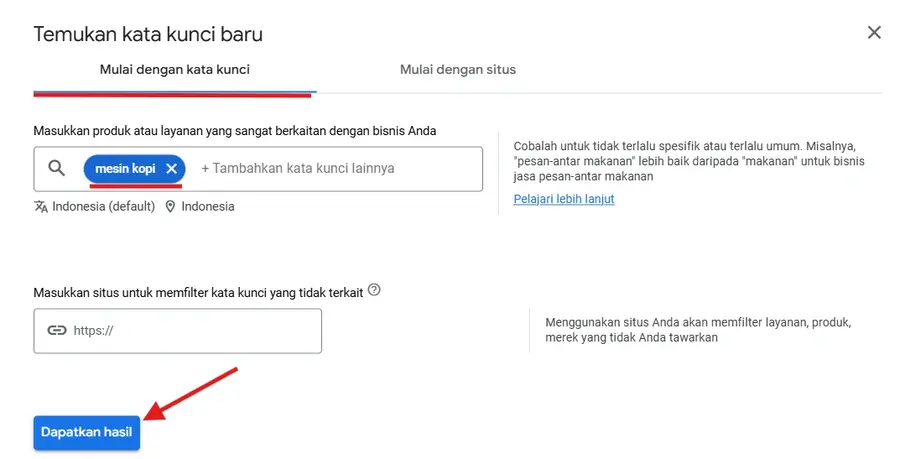This screenshot has width=900, height=459.
Task: Click the Dapatkan hasil button
Action: [x=87, y=432]
